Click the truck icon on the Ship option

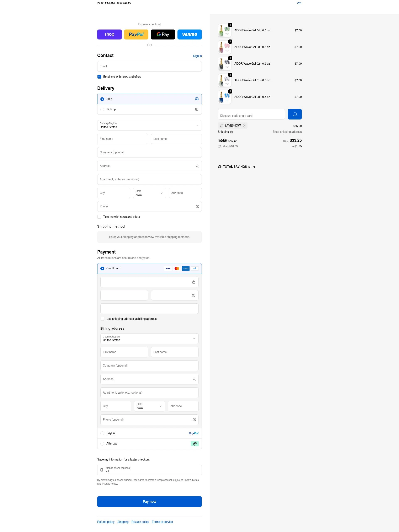[197, 99]
